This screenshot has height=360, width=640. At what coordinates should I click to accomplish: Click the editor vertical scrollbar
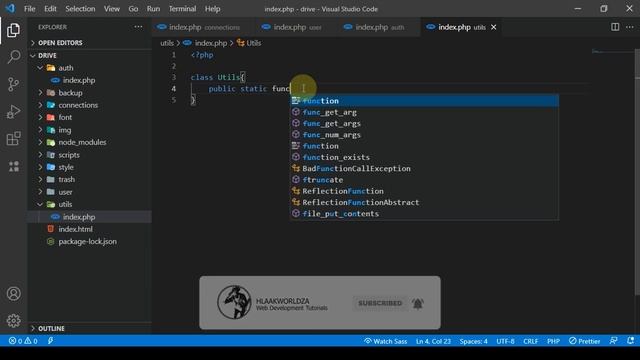(x=637, y=171)
